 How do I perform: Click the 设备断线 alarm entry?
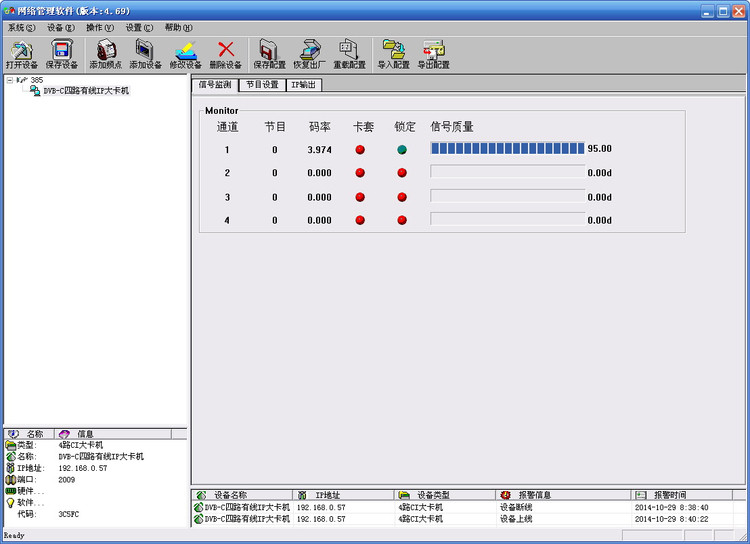tap(516, 507)
